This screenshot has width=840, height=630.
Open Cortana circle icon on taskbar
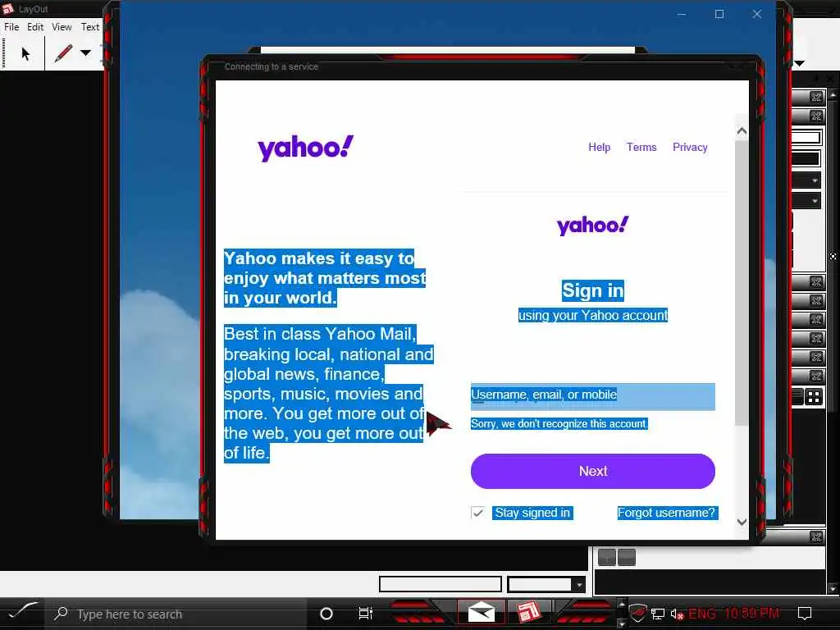[326, 614]
